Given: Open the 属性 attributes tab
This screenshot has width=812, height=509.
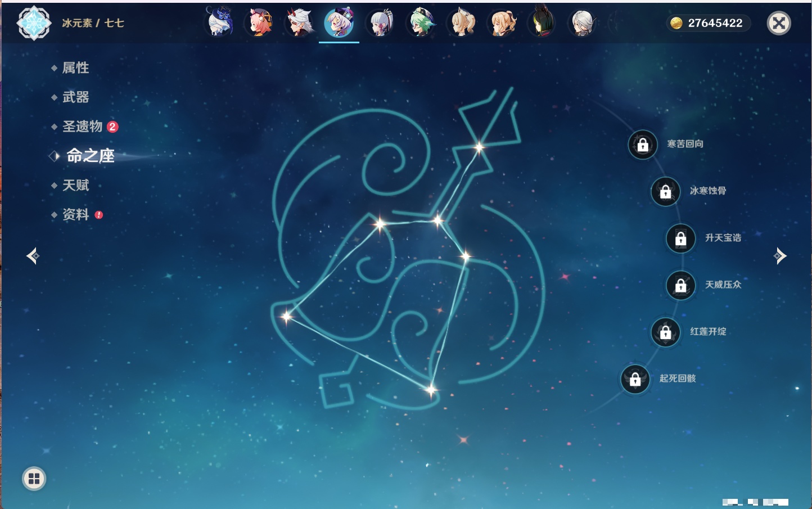Looking at the screenshot, I should point(76,68).
